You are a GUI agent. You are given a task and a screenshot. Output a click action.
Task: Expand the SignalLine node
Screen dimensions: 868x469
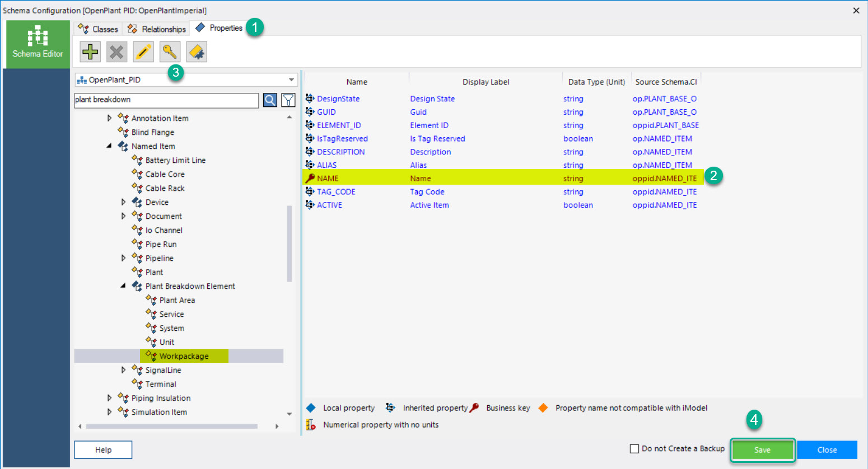(x=123, y=370)
